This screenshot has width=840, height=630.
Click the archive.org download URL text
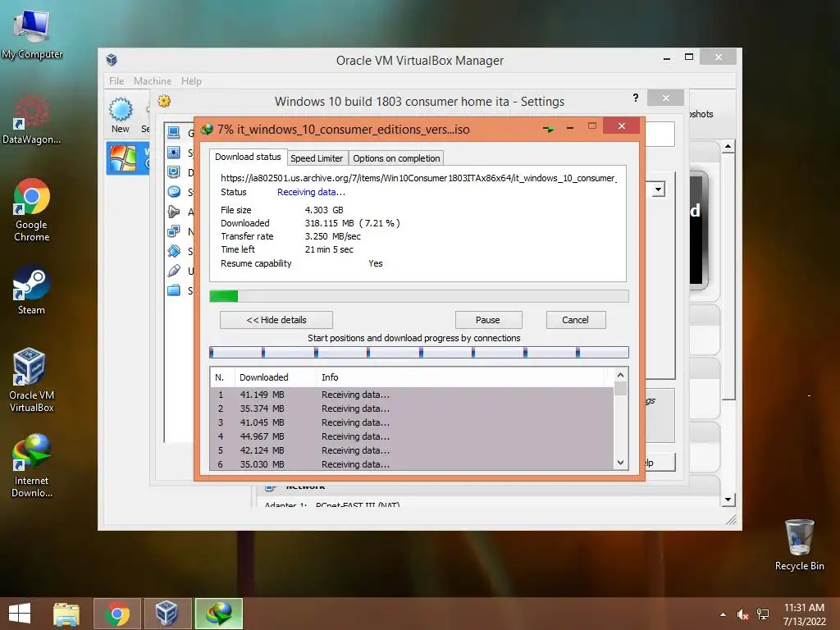coord(418,178)
